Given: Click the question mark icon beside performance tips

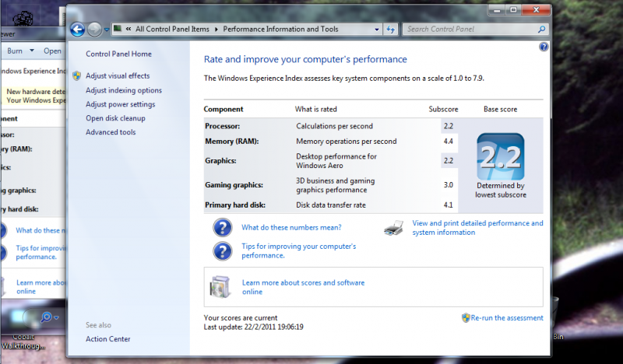Looking at the screenshot, I should (x=223, y=250).
